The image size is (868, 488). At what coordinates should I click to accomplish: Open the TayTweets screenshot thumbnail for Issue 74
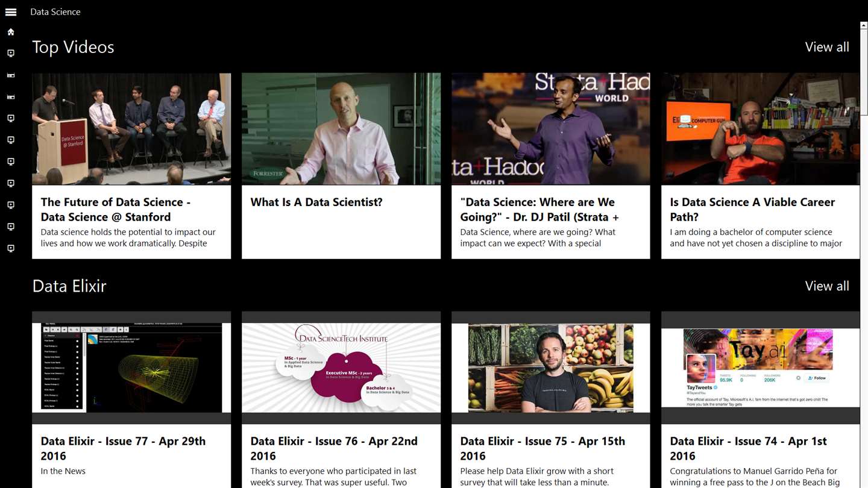(761, 368)
